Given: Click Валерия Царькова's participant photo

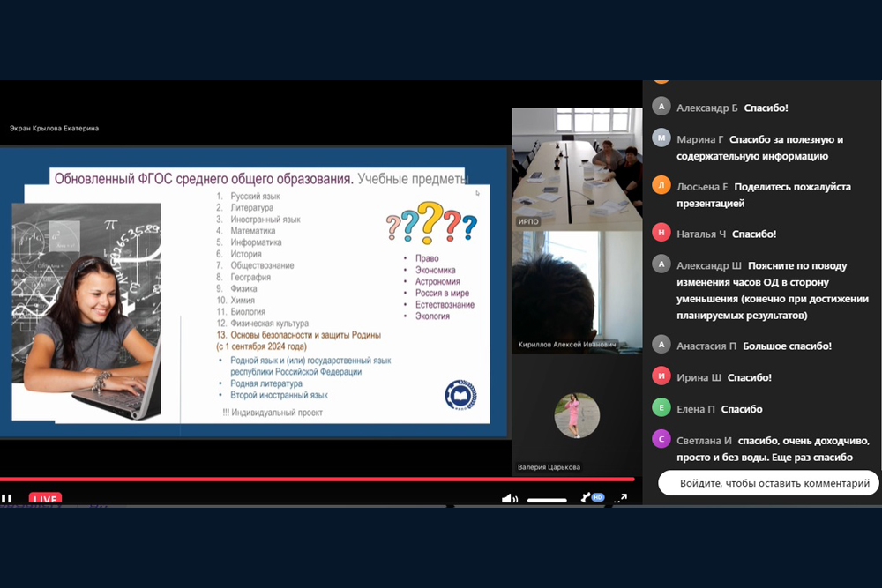Looking at the screenshot, I should [577, 415].
